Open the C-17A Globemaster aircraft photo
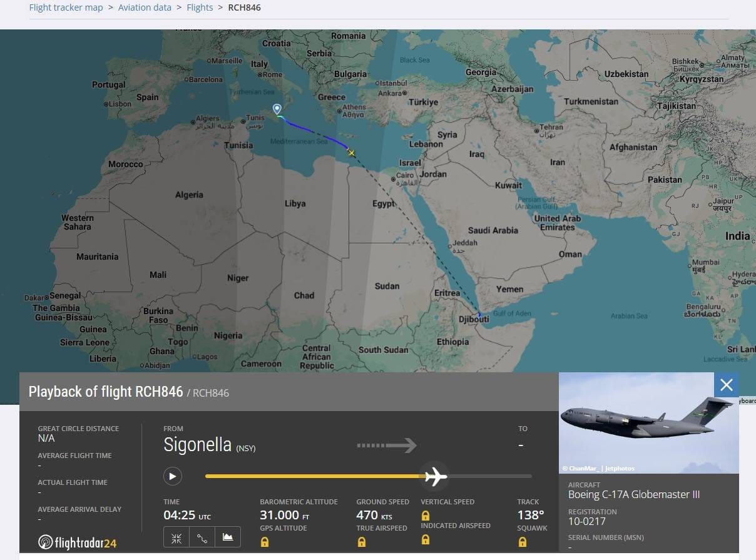Screen dimensions: 756x560 [648, 423]
